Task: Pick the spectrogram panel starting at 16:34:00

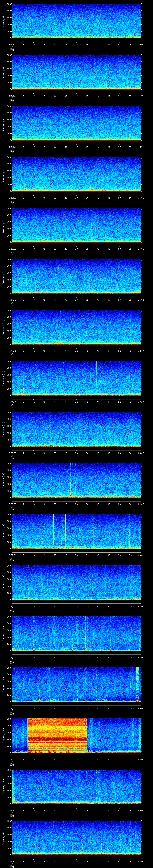Action: point(76,276)
